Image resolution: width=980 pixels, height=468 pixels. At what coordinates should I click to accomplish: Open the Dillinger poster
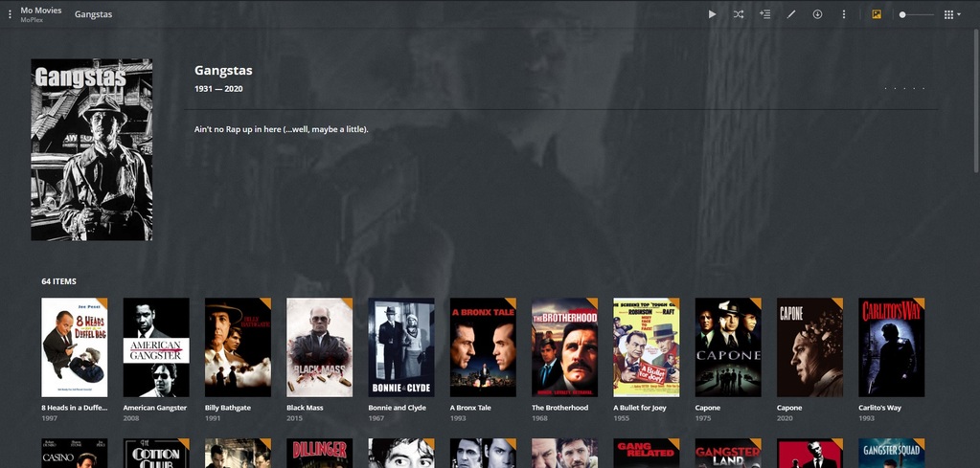[x=319, y=453]
